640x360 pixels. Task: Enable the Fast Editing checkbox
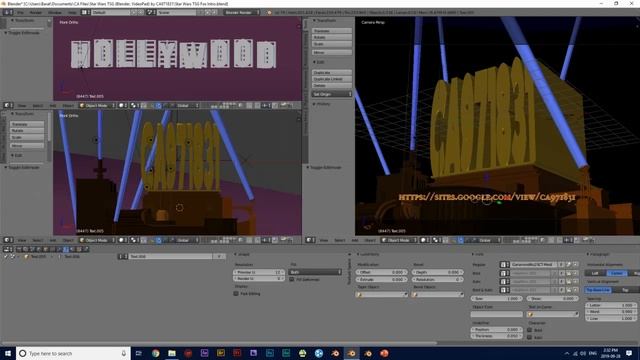pos(236,293)
